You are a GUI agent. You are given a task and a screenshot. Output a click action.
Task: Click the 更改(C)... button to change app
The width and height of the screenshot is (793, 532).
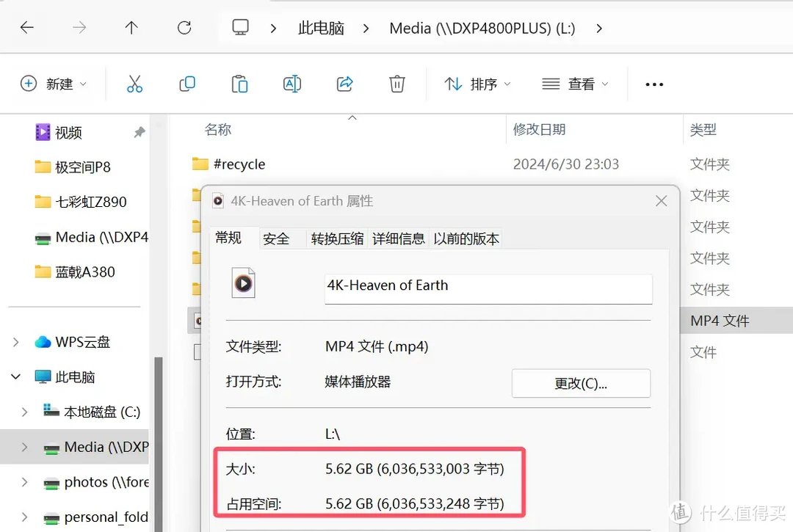click(x=581, y=383)
